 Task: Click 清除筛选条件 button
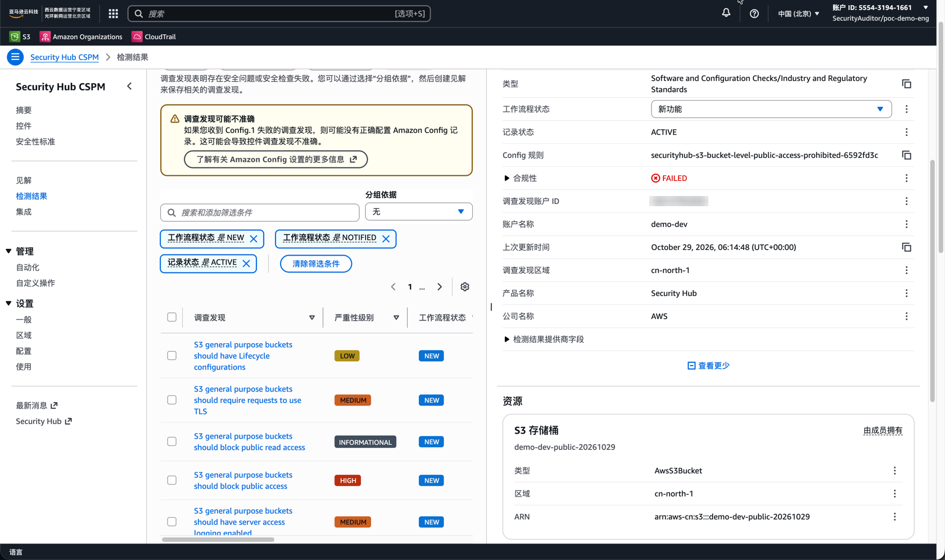point(316,263)
